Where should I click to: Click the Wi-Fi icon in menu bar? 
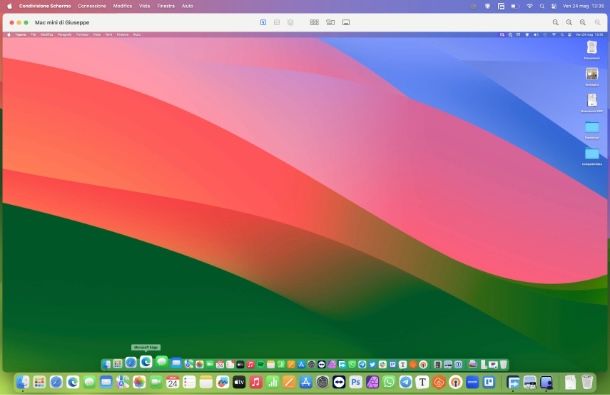(x=529, y=6)
